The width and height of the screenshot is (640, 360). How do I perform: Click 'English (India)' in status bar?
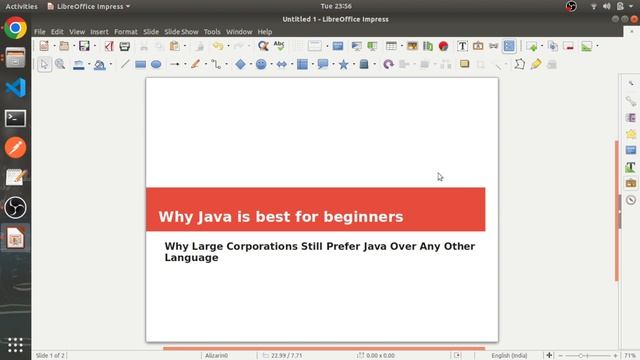(x=509, y=356)
